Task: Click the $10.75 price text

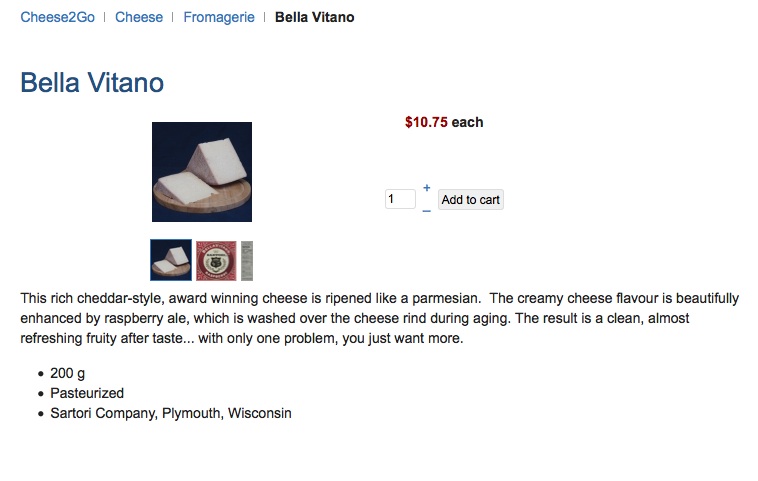Action: [x=426, y=122]
